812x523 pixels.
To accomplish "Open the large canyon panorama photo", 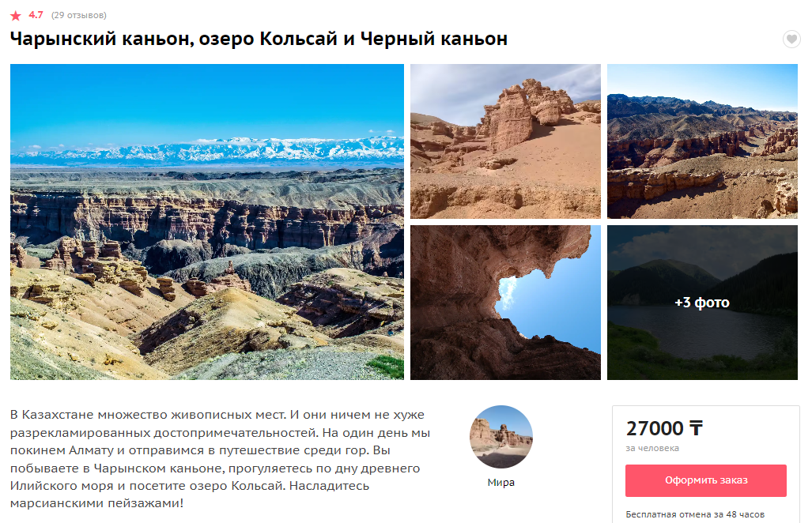I will click(207, 222).
